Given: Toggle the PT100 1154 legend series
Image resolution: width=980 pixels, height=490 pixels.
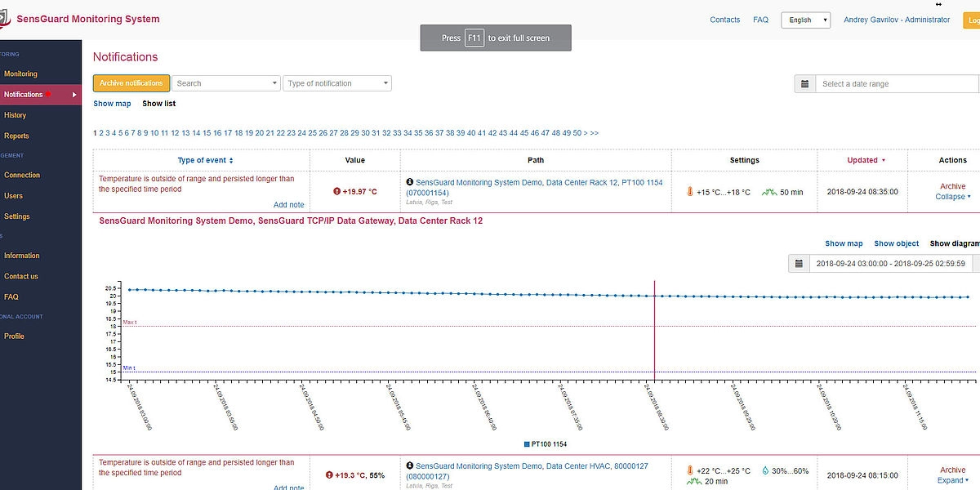Looking at the screenshot, I should [x=545, y=444].
